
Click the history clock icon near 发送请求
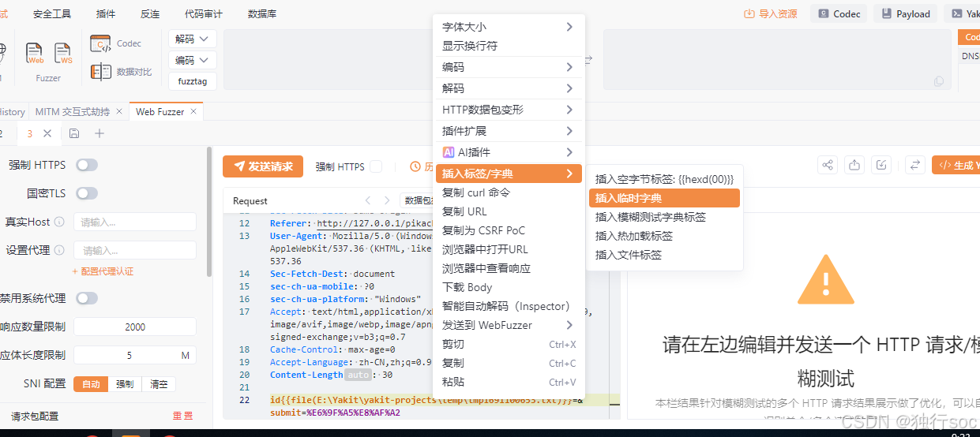coord(415,166)
